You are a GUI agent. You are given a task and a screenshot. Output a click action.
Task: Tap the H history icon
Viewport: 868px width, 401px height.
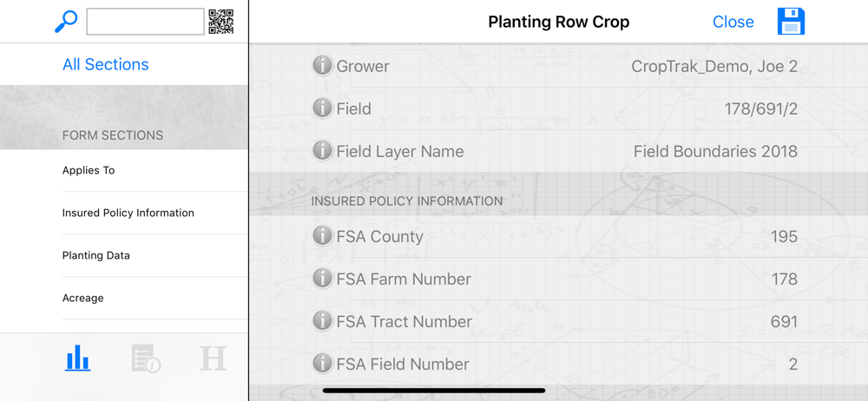pyautogui.click(x=213, y=358)
